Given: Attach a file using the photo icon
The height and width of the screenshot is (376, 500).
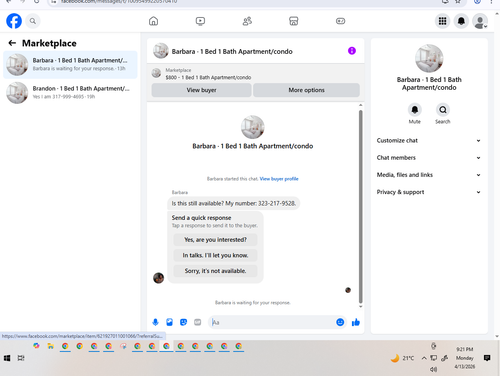Looking at the screenshot, I should point(169,322).
